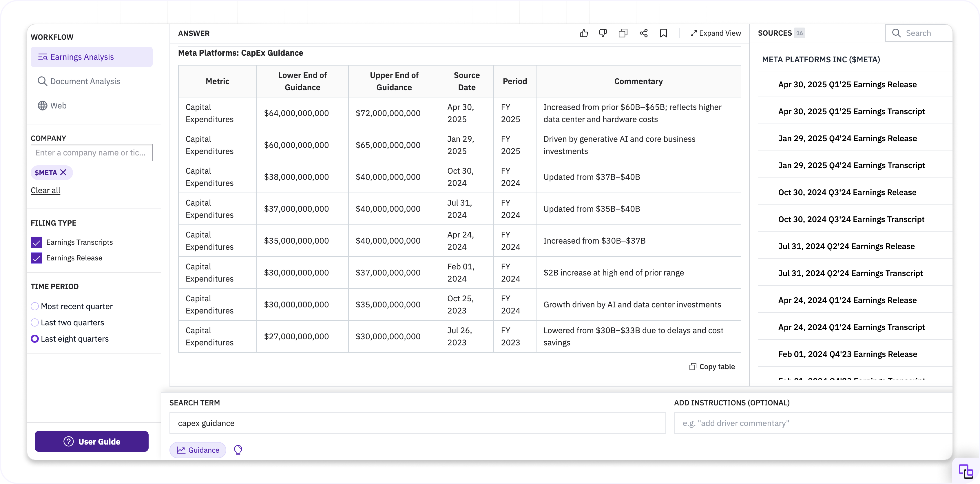Click the Clear all link
Viewport: 980px width, 484px height.
click(x=45, y=191)
